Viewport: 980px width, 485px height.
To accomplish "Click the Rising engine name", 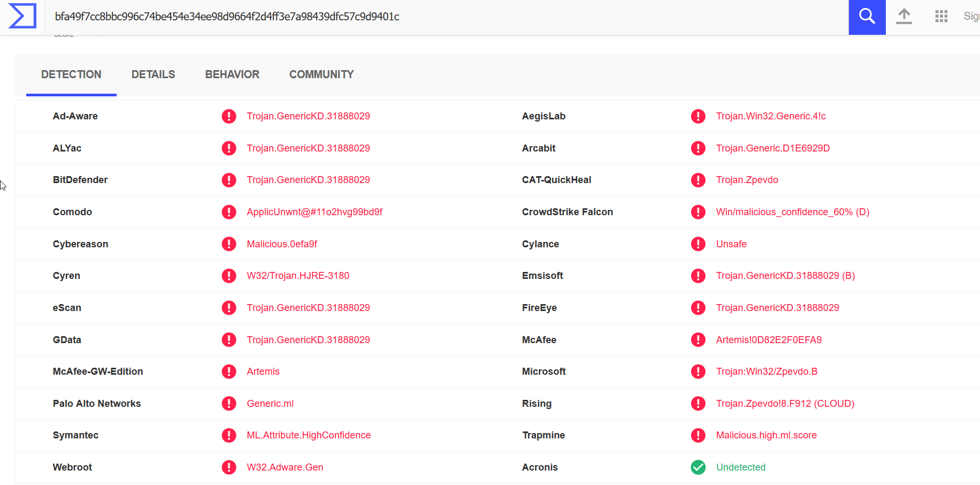I will click(537, 404).
